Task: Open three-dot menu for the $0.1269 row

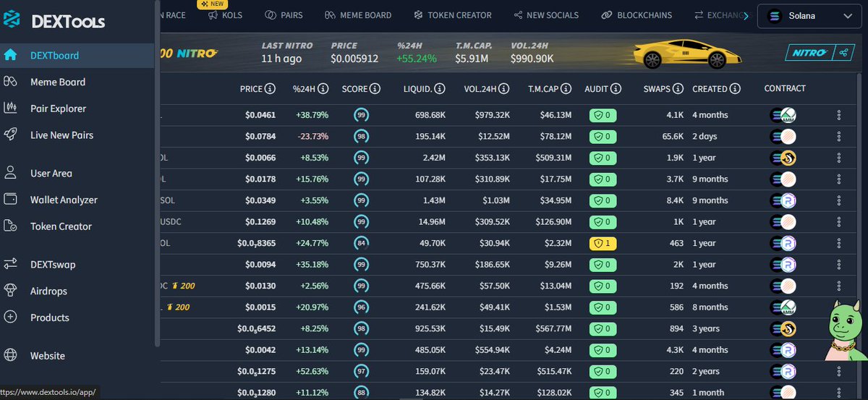Action: pyautogui.click(x=839, y=222)
